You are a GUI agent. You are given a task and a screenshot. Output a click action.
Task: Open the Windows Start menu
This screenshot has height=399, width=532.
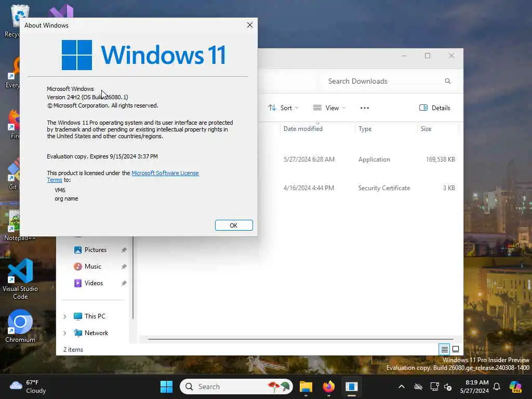pyautogui.click(x=166, y=387)
